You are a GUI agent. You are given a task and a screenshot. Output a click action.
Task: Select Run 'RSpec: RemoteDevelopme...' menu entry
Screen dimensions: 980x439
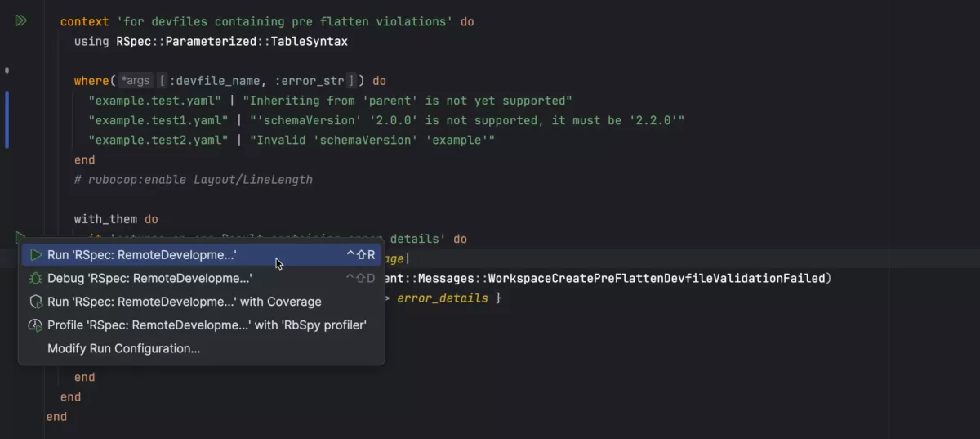point(202,255)
